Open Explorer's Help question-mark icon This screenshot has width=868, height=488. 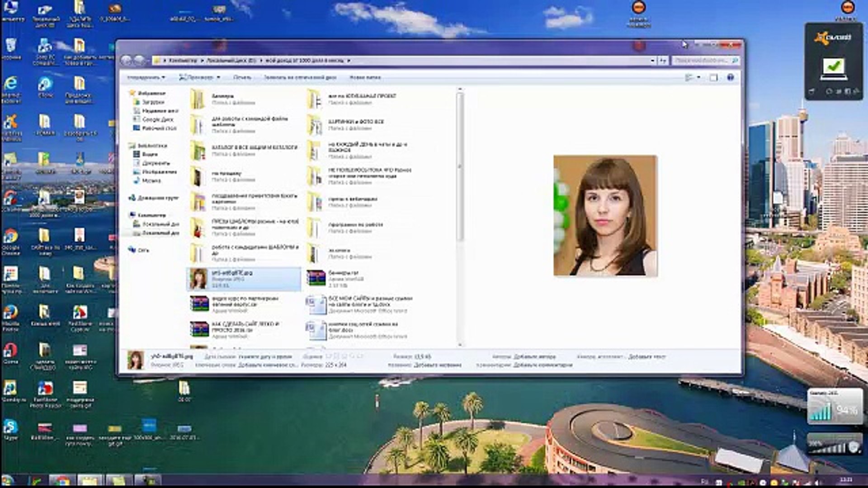[730, 77]
